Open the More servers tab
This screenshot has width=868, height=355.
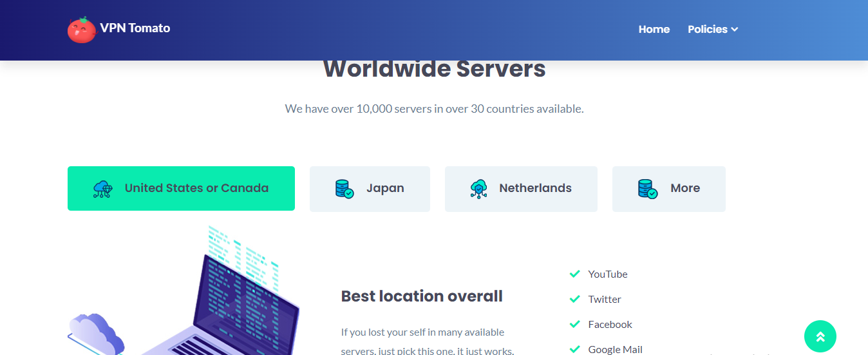tap(669, 189)
